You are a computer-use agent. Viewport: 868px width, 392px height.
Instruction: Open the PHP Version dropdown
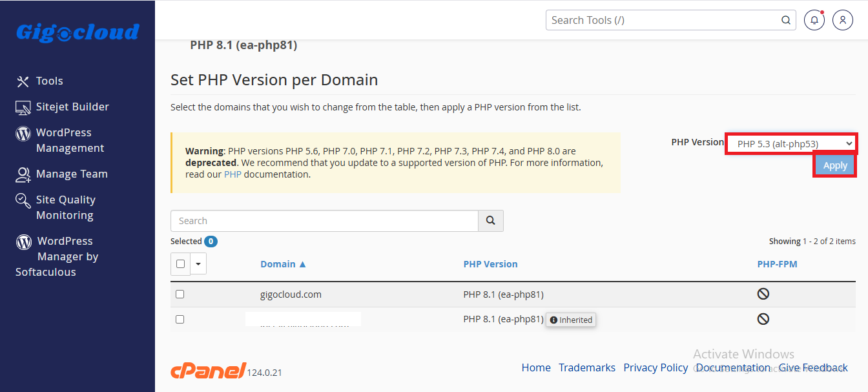coord(792,143)
